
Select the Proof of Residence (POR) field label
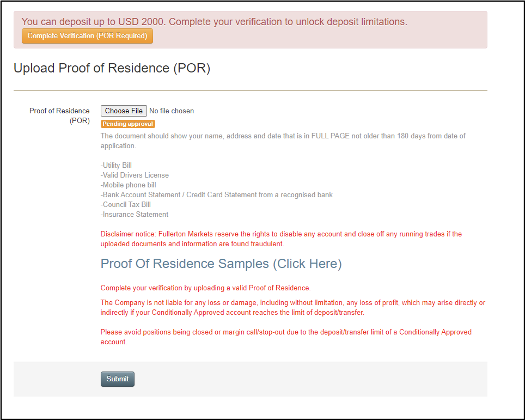[60, 115]
